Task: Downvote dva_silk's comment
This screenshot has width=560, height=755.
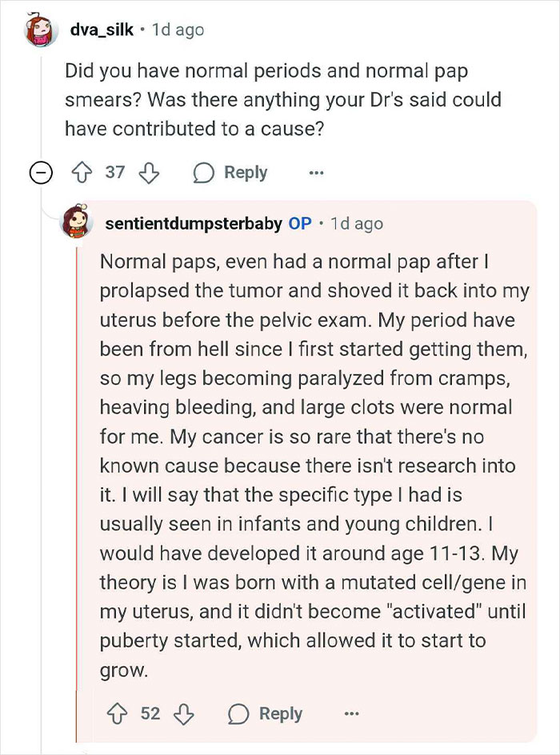Action: 150,172
